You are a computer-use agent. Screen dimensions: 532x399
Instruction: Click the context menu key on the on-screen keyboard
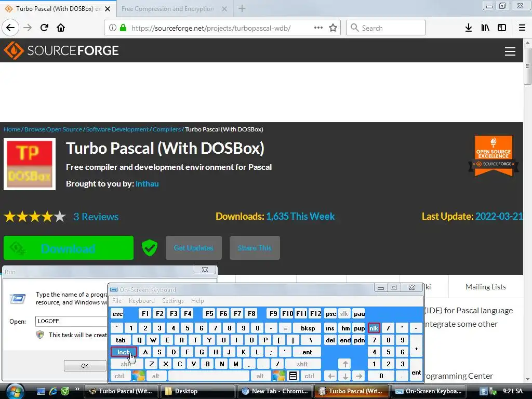point(293,376)
